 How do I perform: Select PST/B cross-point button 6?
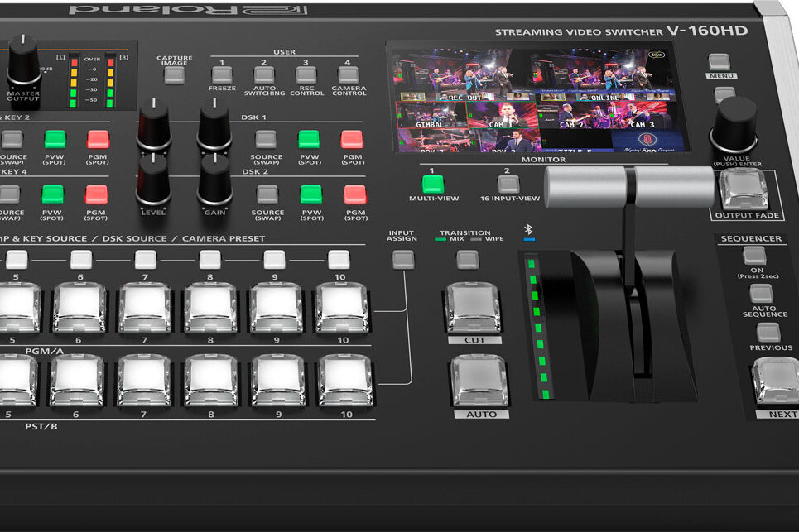click(77, 381)
